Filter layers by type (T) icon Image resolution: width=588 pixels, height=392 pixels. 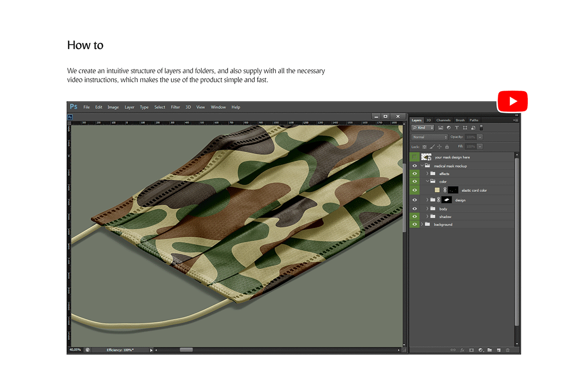click(457, 128)
